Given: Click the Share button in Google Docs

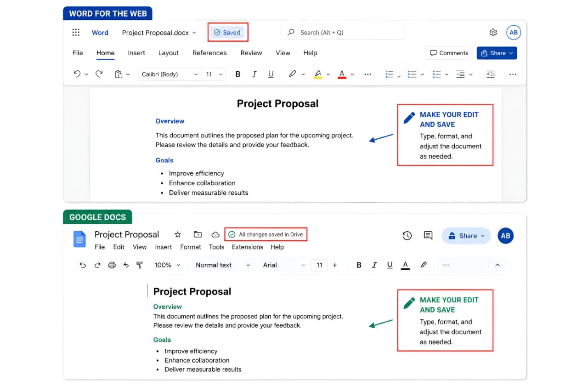Looking at the screenshot, I should click(466, 236).
